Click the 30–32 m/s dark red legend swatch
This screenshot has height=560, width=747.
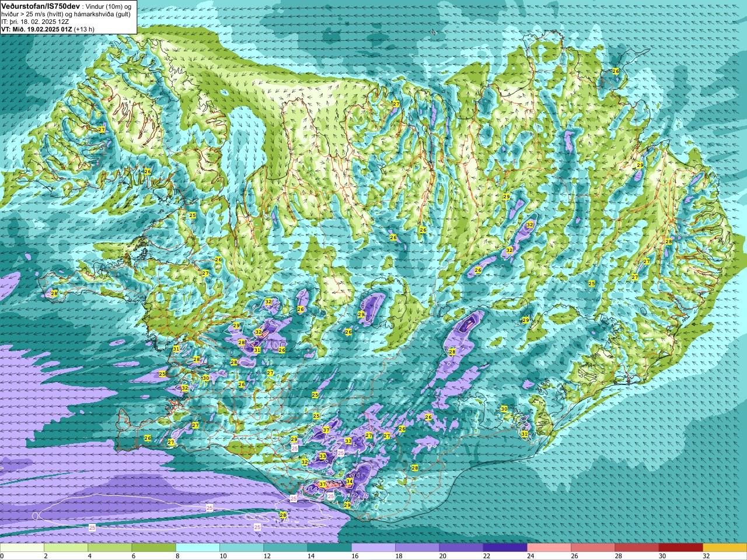pos(681,548)
